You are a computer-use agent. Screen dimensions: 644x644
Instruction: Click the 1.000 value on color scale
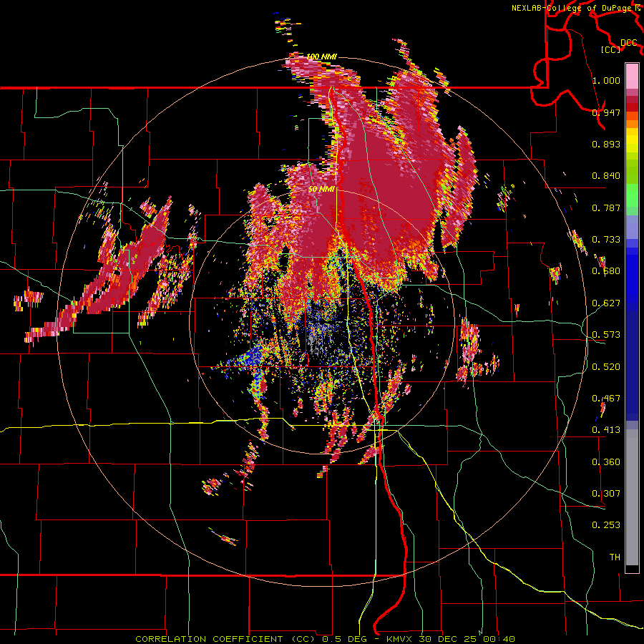(x=606, y=80)
